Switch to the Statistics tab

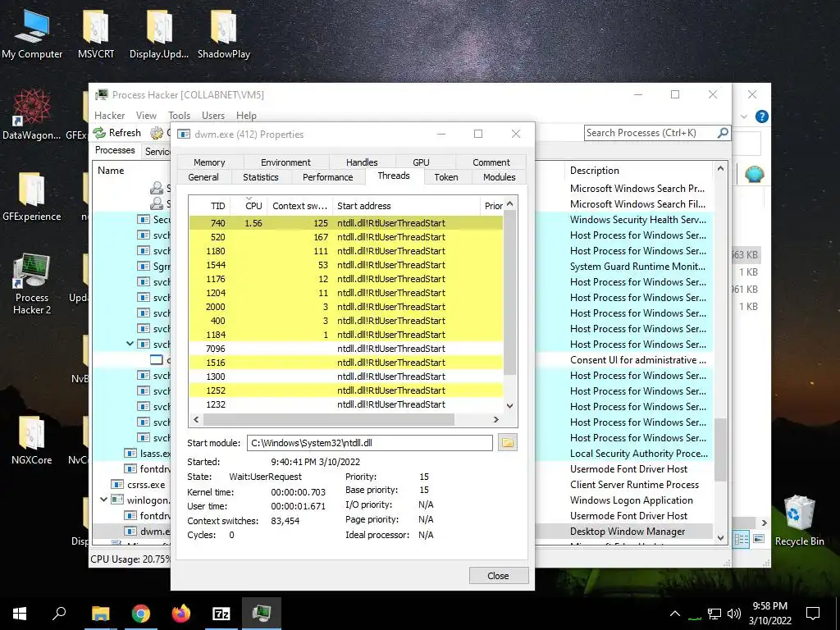point(261,177)
